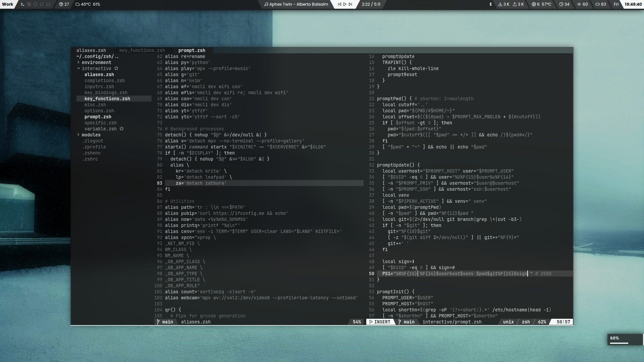644x362 pixels.
Task: Collapse the interactive folder
Action: click(78, 68)
